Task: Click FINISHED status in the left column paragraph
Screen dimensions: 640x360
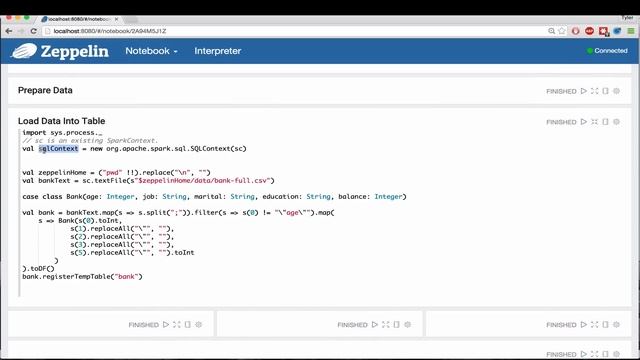Action: pyautogui.click(x=143, y=325)
